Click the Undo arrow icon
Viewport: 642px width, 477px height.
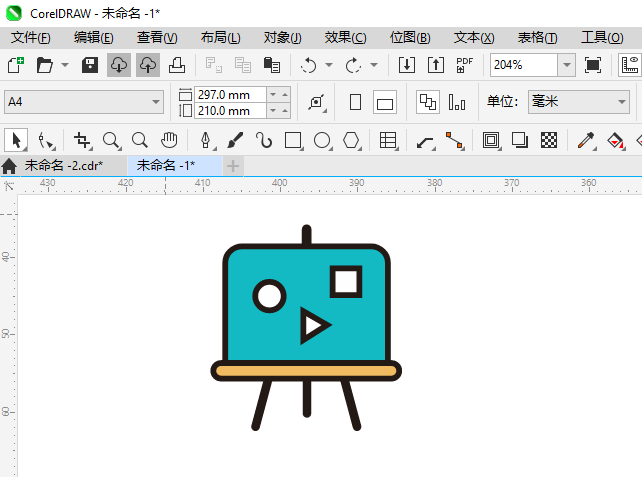pos(308,65)
